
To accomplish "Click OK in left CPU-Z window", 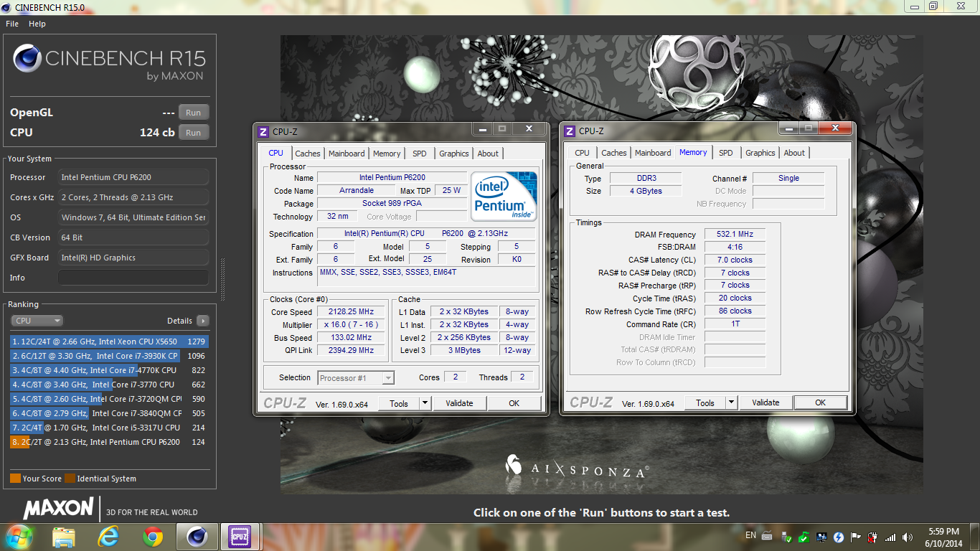I will 514,403.
